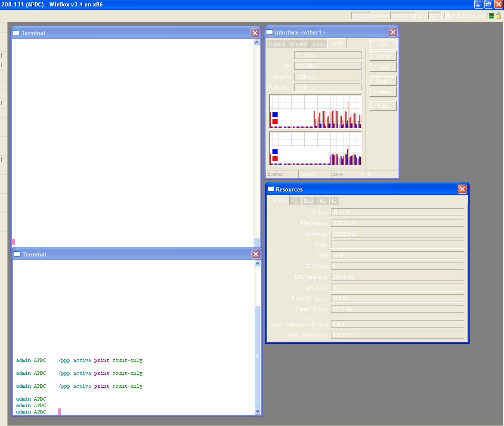This screenshot has height=426, width=504.
Task: Open the USB tab in Resources
Action: coord(308,200)
